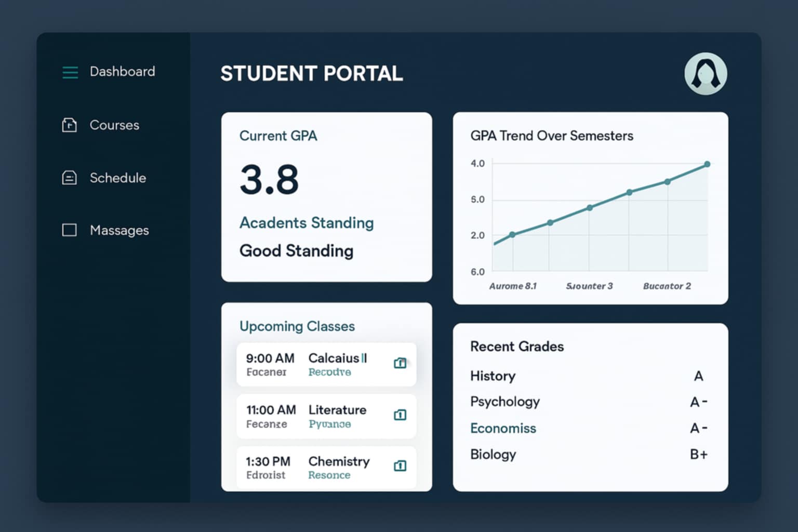This screenshot has width=798, height=532.
Task: Open the user profile avatar
Action: (x=706, y=73)
